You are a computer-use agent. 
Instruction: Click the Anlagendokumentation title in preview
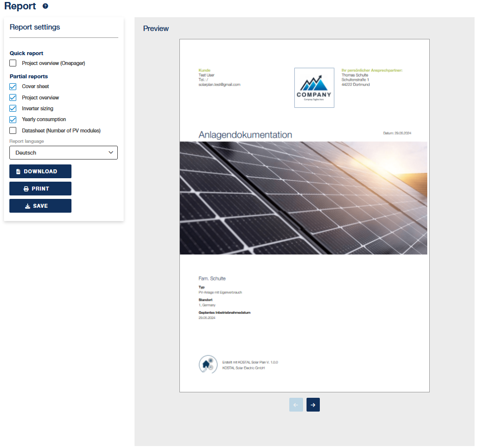[245, 135]
